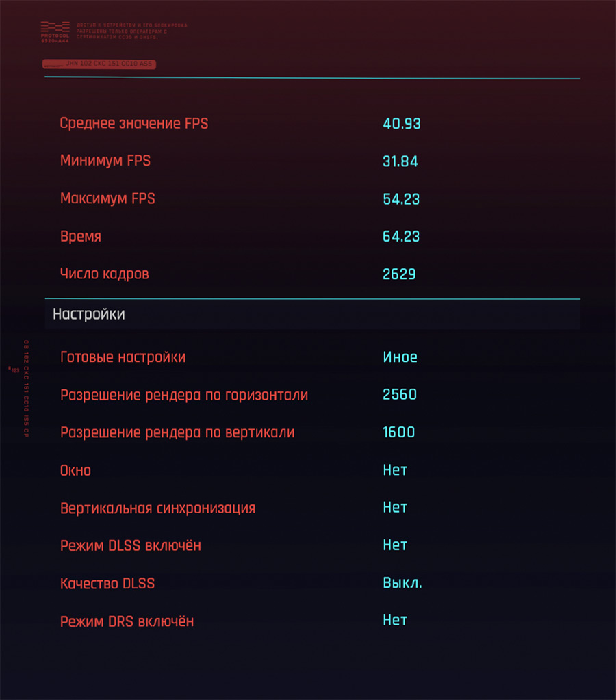Click the Среднее значение FPS label
This screenshot has height=700, width=616.
(134, 123)
